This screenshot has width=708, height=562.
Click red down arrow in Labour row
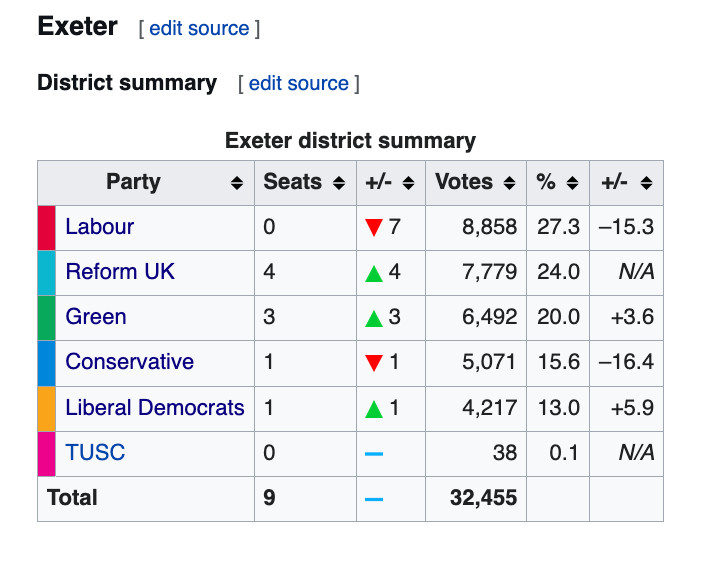374,227
